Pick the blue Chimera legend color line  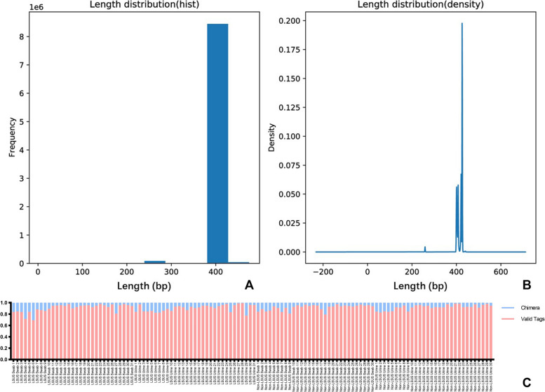[508, 308]
